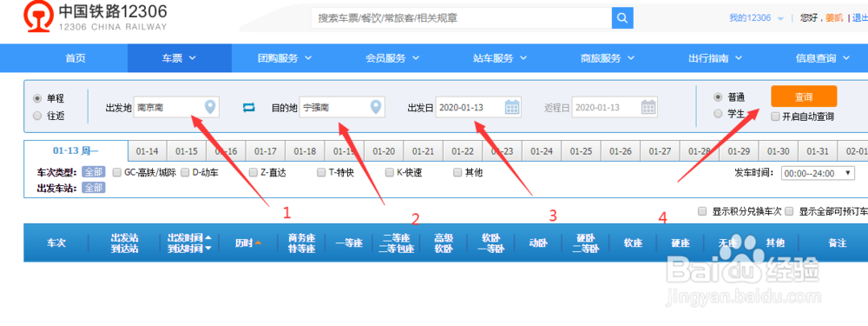Sort by duration arrow next to 历时
The image size is (868, 326).
pos(258,243)
